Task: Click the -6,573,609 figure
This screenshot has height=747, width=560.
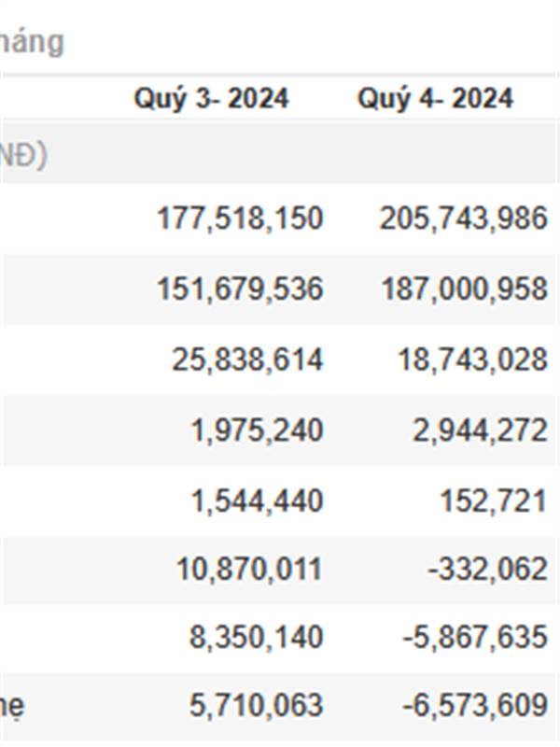Action: click(475, 706)
